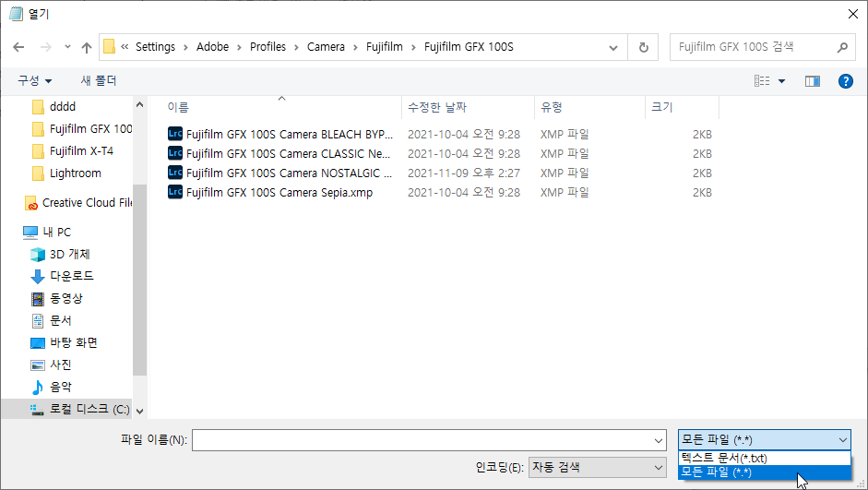Click Lrc icon of BLEACH BYP file
Viewport: 868px width, 490px height.
(x=175, y=134)
